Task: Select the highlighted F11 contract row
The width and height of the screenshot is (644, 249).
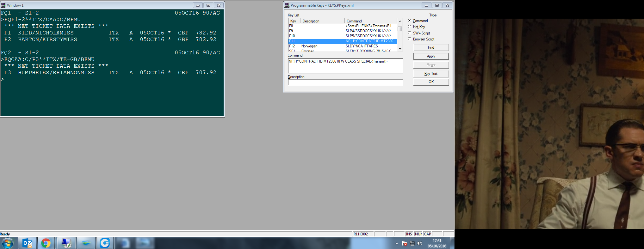Action: pos(343,41)
